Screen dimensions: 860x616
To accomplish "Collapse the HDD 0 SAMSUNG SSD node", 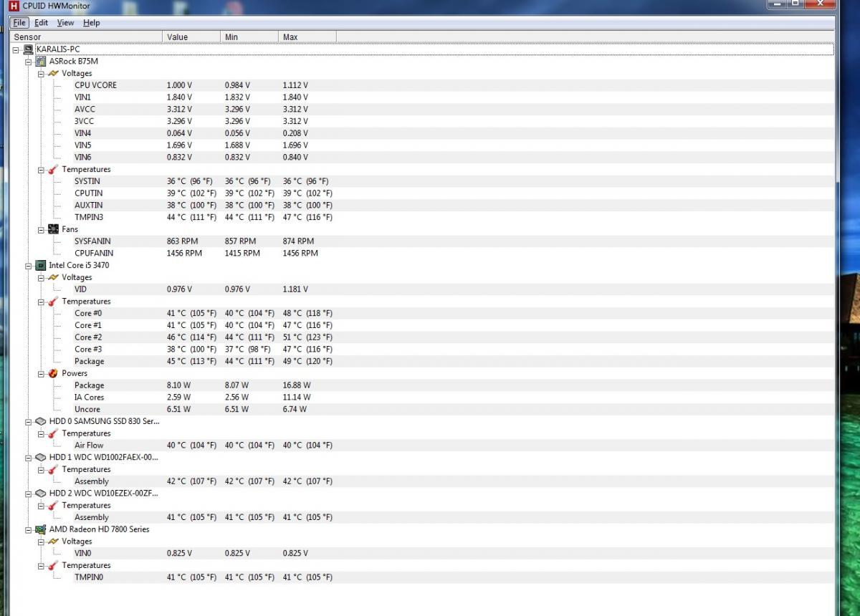I will coord(29,421).
